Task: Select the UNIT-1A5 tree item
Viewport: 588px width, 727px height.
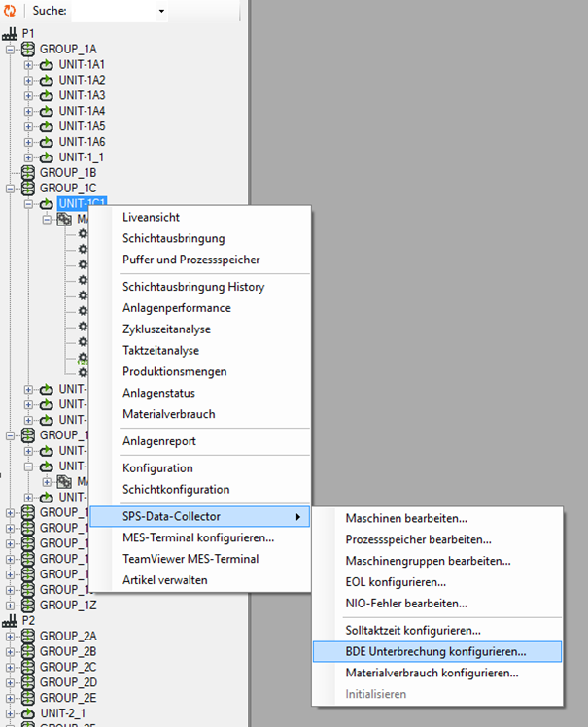Action: (82, 126)
